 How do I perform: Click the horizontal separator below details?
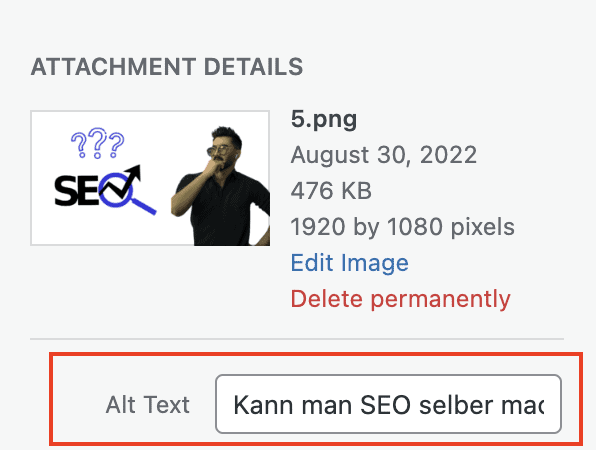pyautogui.click(x=297, y=338)
